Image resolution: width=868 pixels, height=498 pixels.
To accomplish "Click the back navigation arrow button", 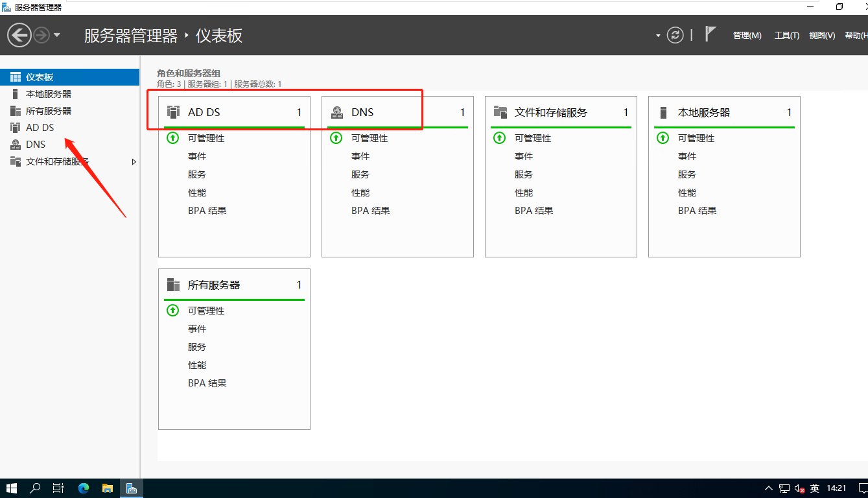I will point(19,35).
